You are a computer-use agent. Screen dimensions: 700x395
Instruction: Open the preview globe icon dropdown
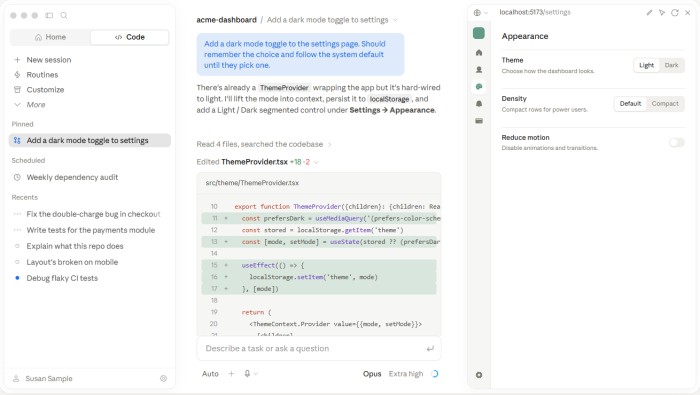(480, 12)
